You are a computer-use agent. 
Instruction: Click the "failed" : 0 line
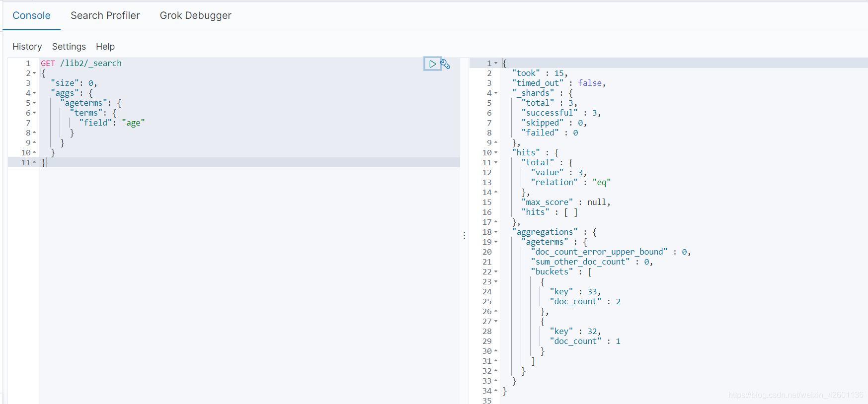coord(550,133)
